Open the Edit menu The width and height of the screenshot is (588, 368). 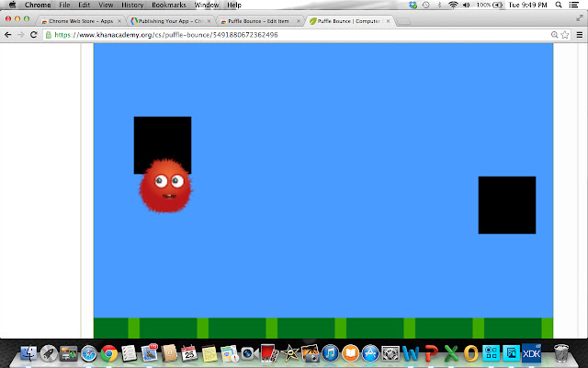click(x=84, y=5)
